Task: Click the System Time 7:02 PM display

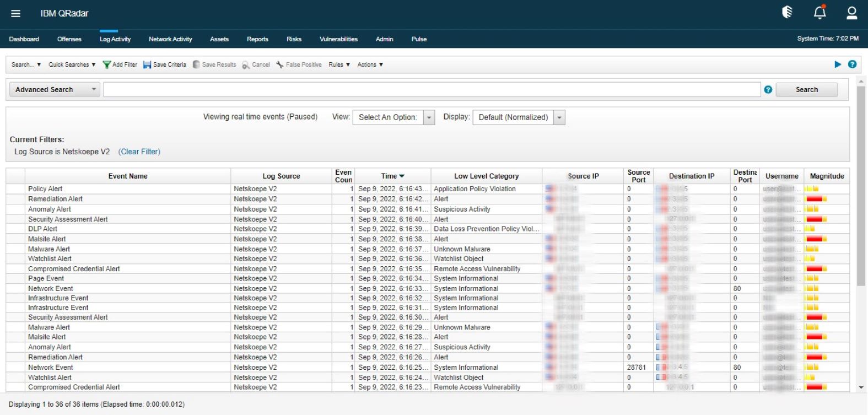Action: pos(828,39)
